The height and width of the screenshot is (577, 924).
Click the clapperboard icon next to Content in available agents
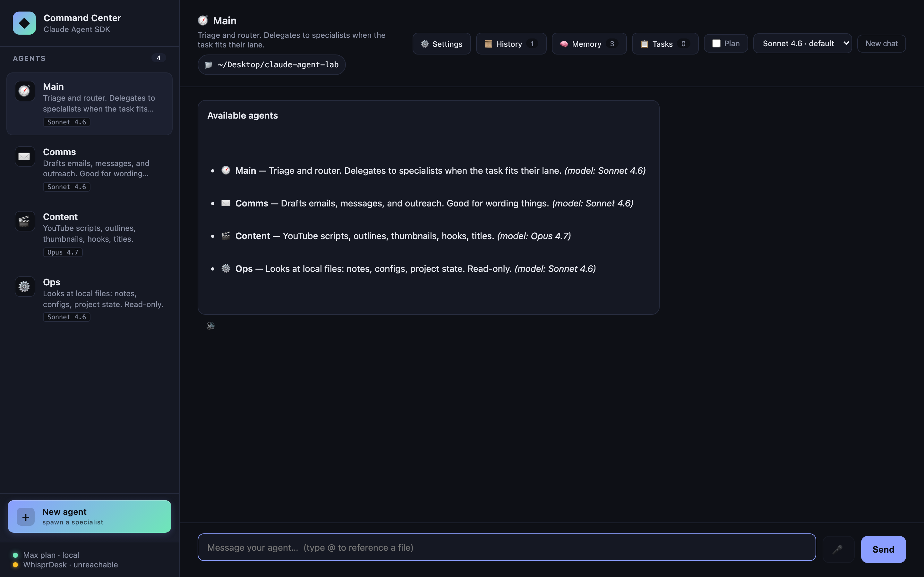tap(226, 236)
